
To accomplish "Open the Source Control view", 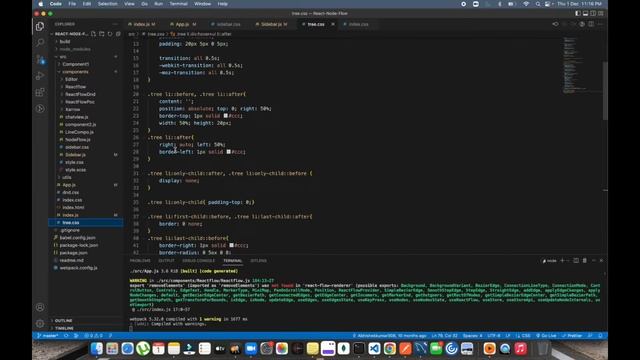I will tap(40, 59).
